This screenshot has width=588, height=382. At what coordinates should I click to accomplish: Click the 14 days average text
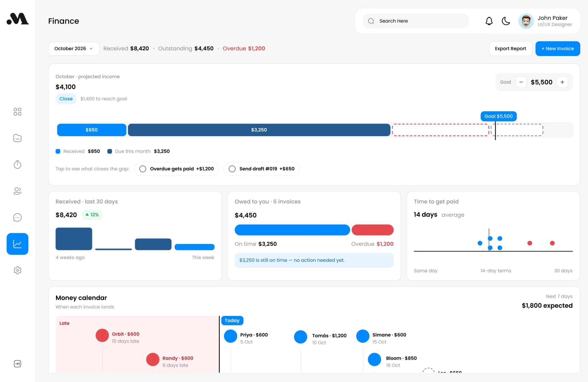tap(439, 215)
